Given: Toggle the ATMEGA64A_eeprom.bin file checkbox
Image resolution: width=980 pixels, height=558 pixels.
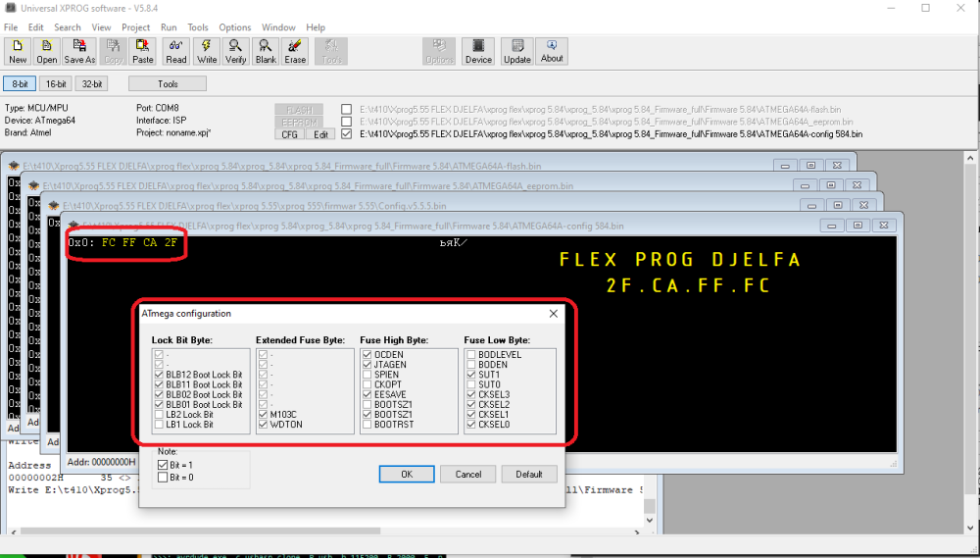Looking at the screenshot, I should pyautogui.click(x=346, y=122).
